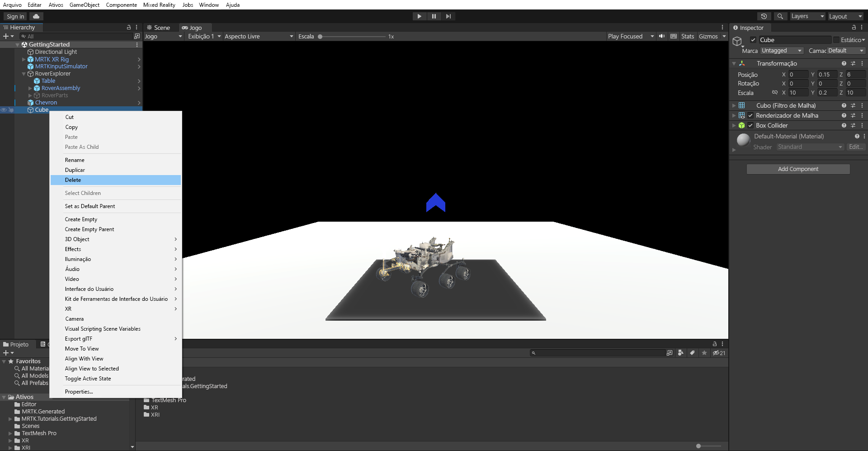Lock the Project panel
This screenshot has height=451, width=868.
[715, 344]
